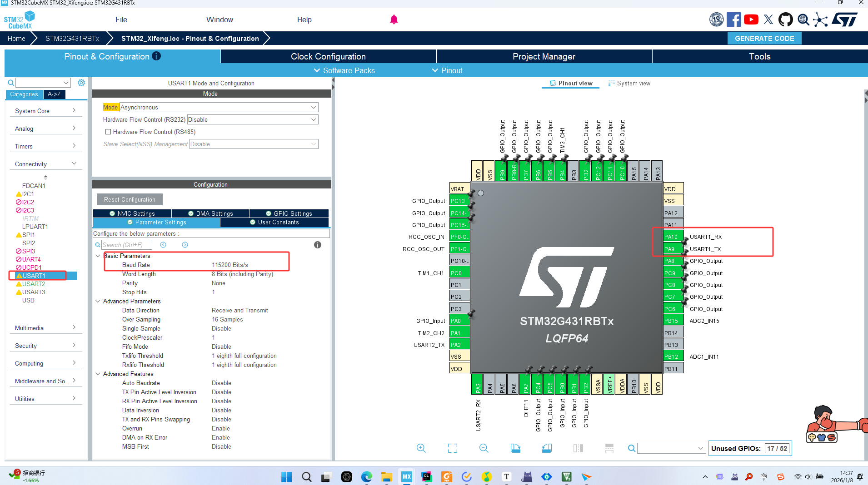Open the GitHub icon in header
Screen dimensions: 868x485
(x=785, y=20)
